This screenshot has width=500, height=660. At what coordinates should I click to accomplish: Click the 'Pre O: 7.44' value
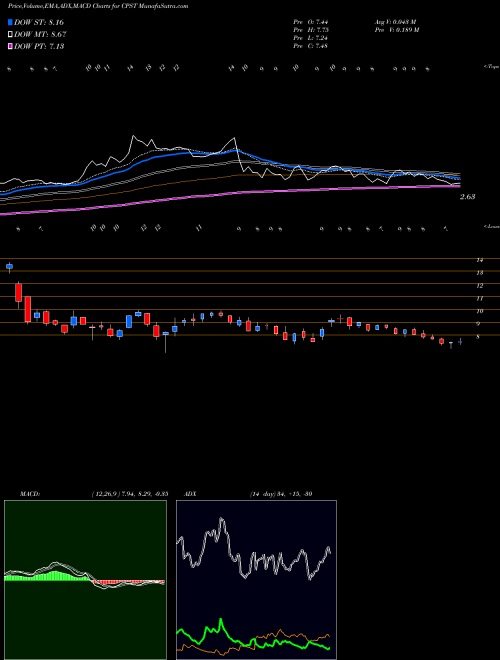311,22
